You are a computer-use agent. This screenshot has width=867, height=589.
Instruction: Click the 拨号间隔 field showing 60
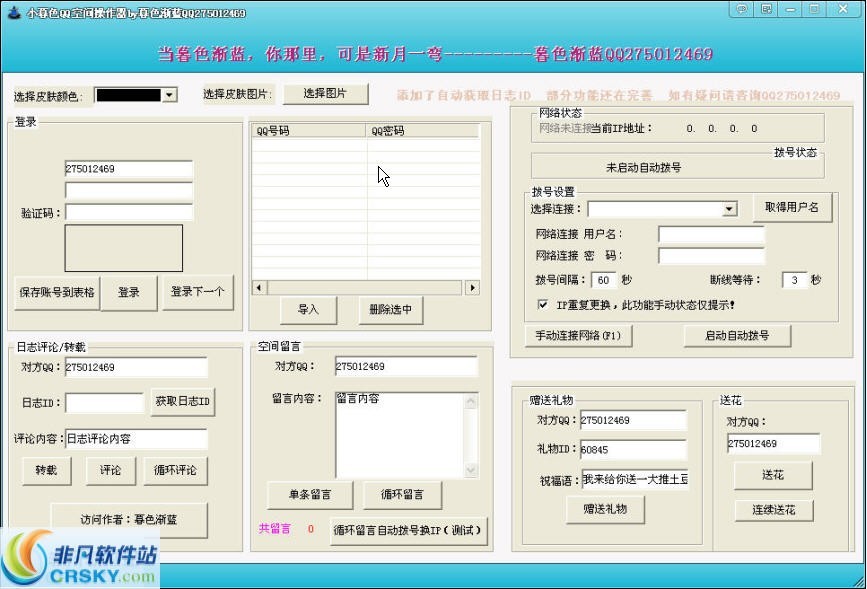[604, 280]
